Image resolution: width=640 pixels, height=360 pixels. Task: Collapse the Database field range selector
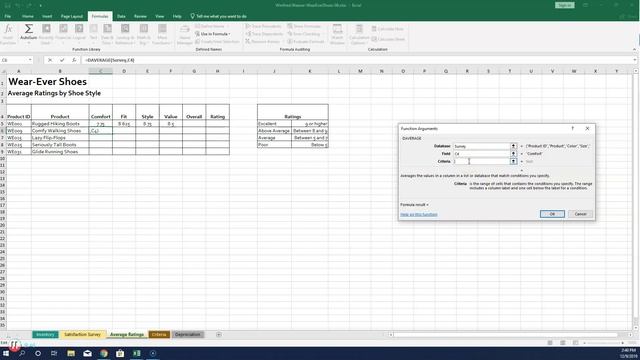click(x=513, y=146)
